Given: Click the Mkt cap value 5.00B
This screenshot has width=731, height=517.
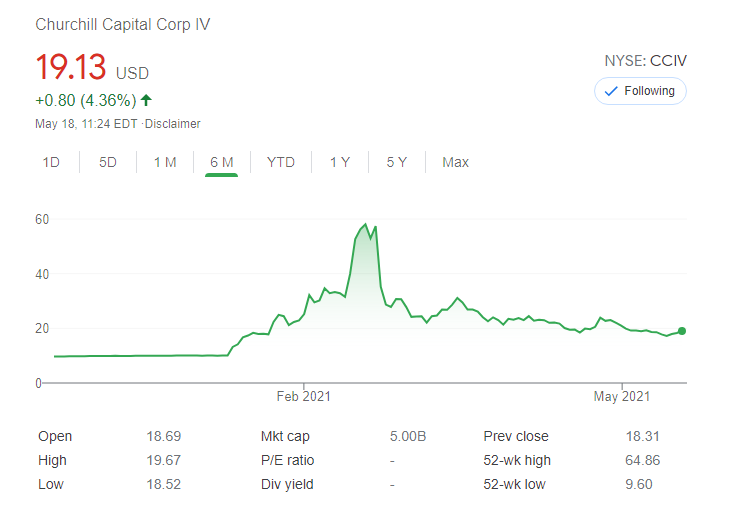Looking at the screenshot, I should click(x=408, y=436).
